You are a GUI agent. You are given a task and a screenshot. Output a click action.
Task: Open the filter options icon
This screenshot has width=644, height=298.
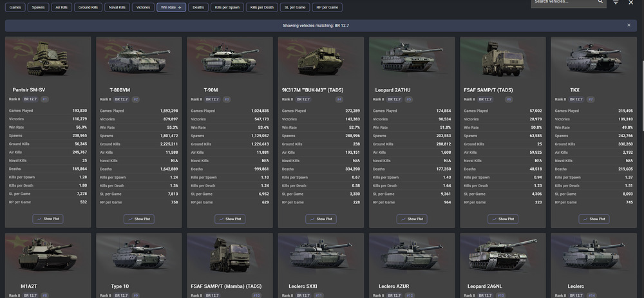click(616, 3)
